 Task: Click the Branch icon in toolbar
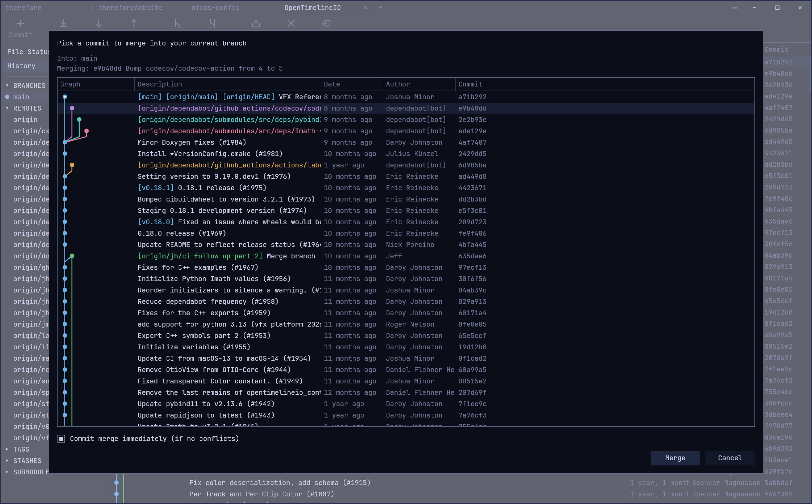point(177,23)
